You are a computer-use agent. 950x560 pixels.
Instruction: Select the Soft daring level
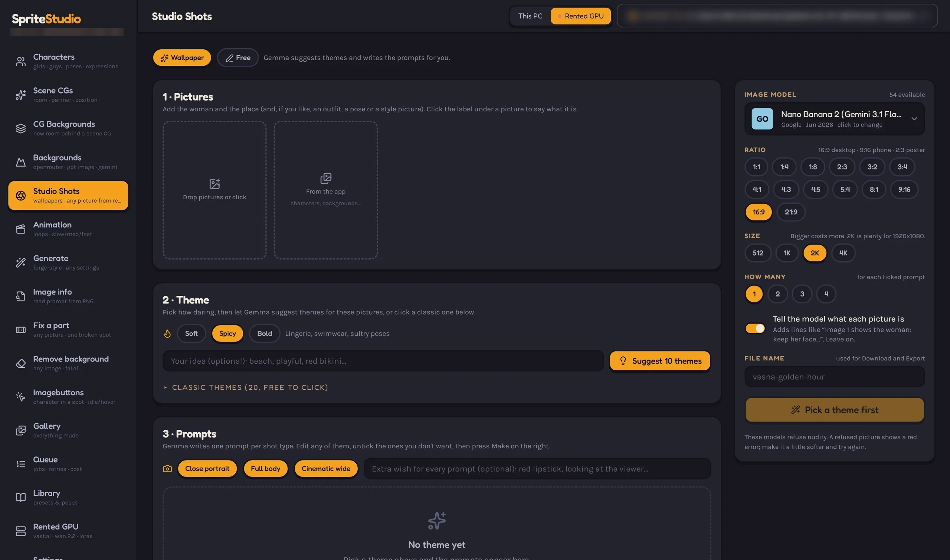[191, 334]
